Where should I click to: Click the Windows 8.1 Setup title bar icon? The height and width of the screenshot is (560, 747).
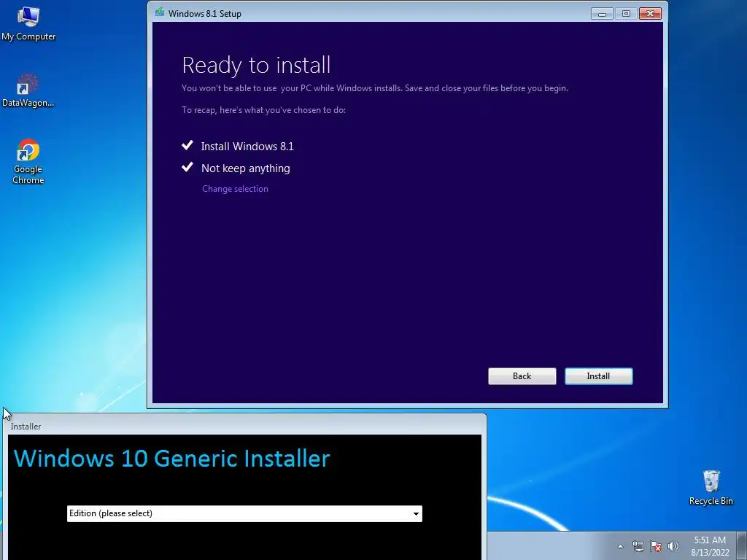tap(160, 12)
